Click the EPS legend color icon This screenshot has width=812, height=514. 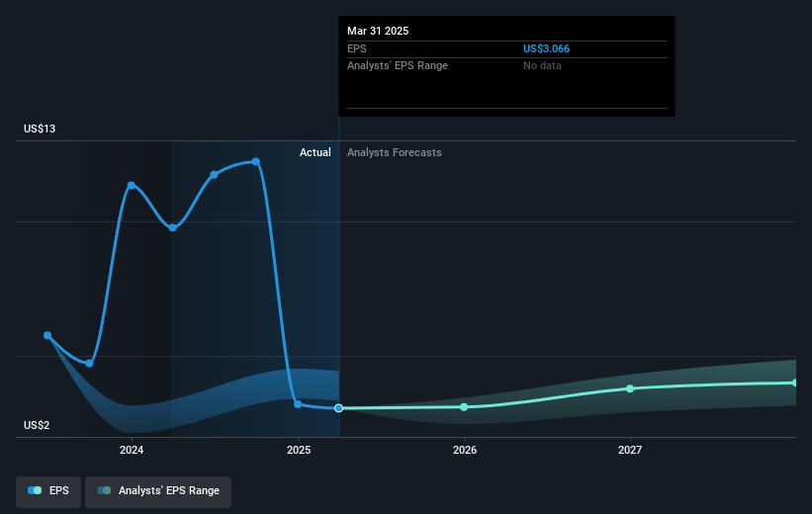[x=35, y=490]
